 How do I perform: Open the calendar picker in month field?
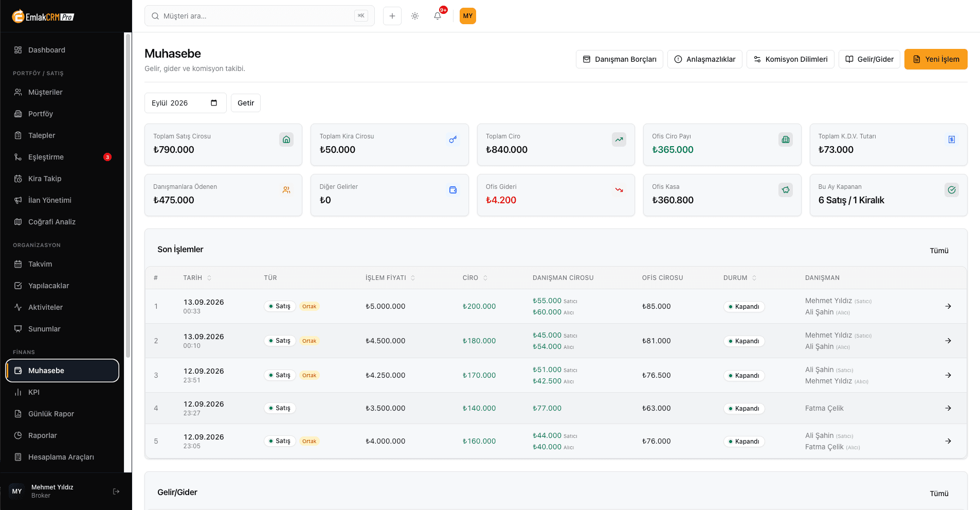(x=214, y=103)
